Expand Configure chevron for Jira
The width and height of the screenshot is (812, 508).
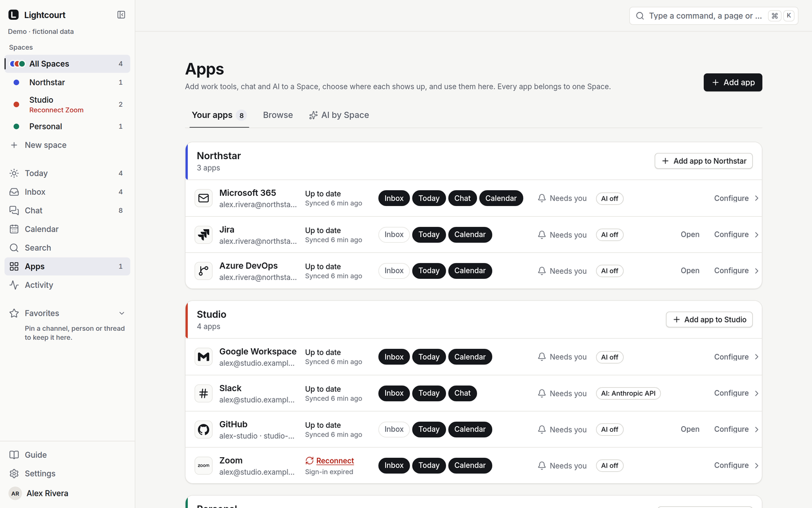(x=757, y=235)
